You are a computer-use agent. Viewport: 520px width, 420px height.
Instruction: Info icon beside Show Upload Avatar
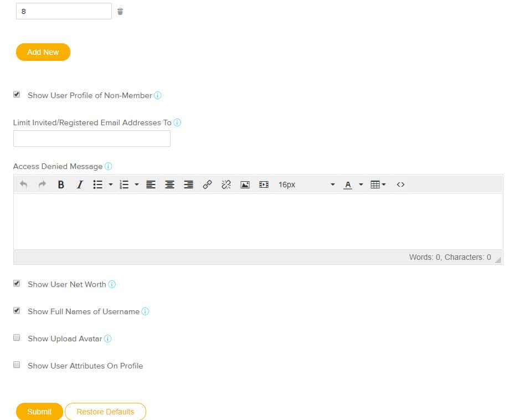tap(108, 339)
